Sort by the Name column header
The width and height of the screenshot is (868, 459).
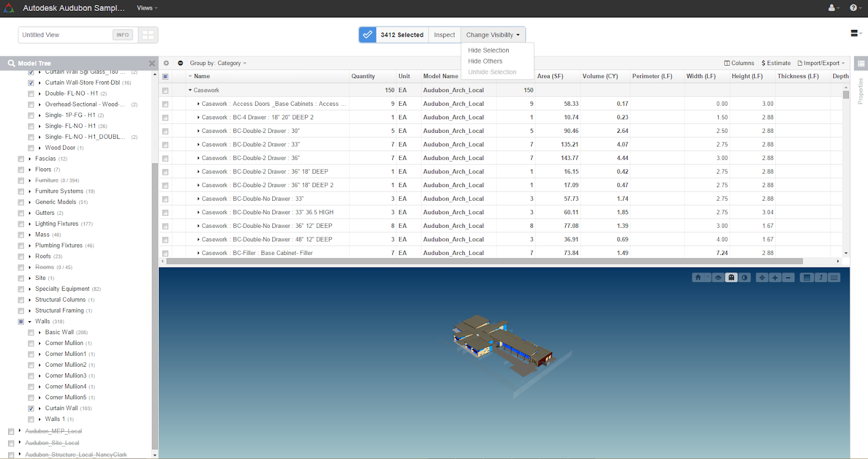coord(202,76)
